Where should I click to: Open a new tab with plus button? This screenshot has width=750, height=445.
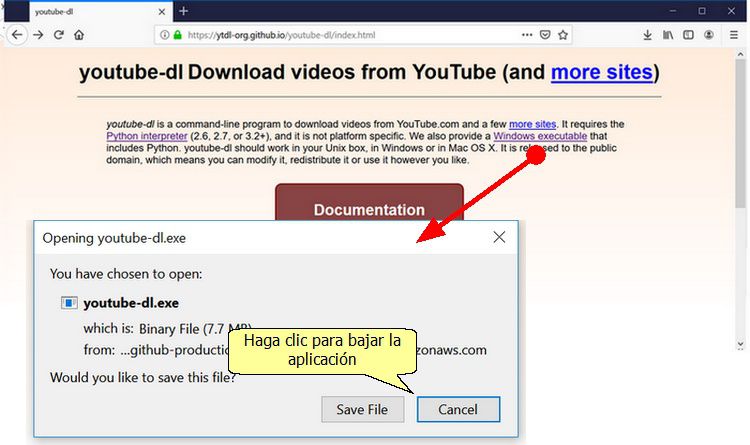coord(184,11)
